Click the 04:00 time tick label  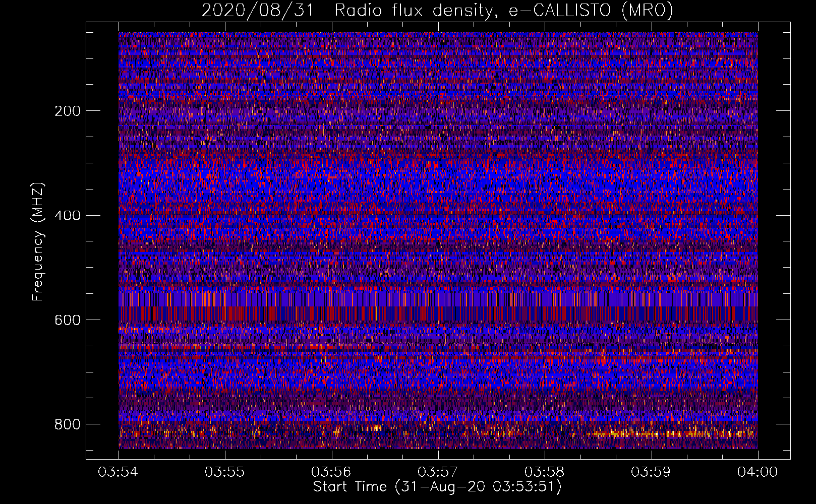tap(758, 472)
